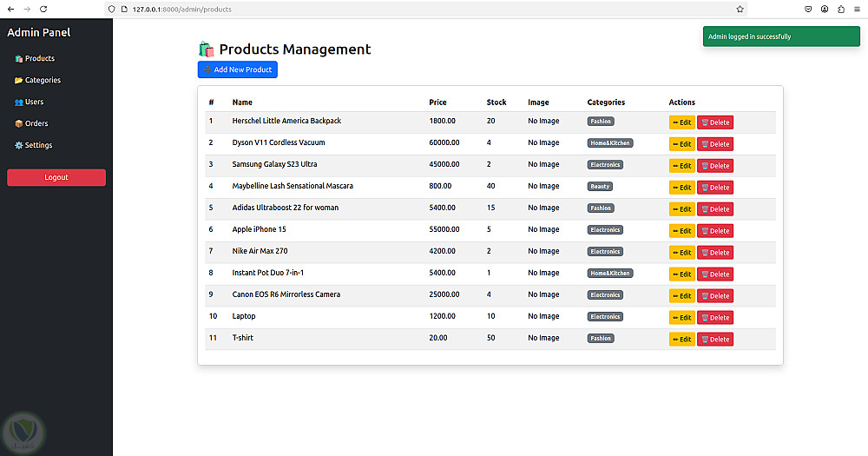Open the browser extensions icon
868x456 pixels.
click(840, 9)
